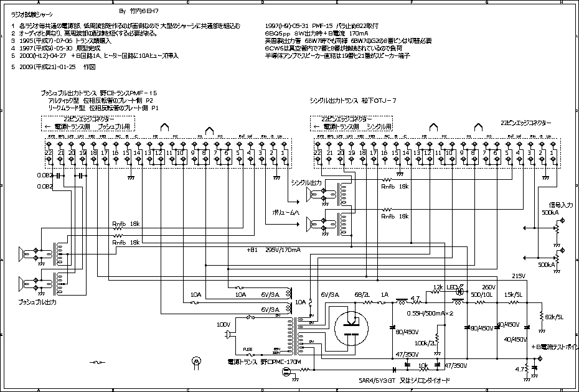Click the 82k/5L resistor symbol

point(542,316)
